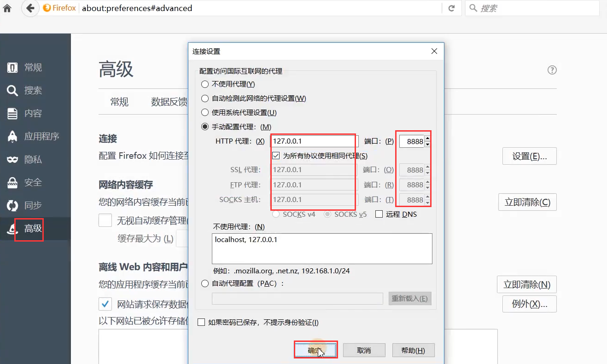The width and height of the screenshot is (607, 364).
Task: Toggle 无视自动缓存管理 checkbox
Action: (105, 220)
